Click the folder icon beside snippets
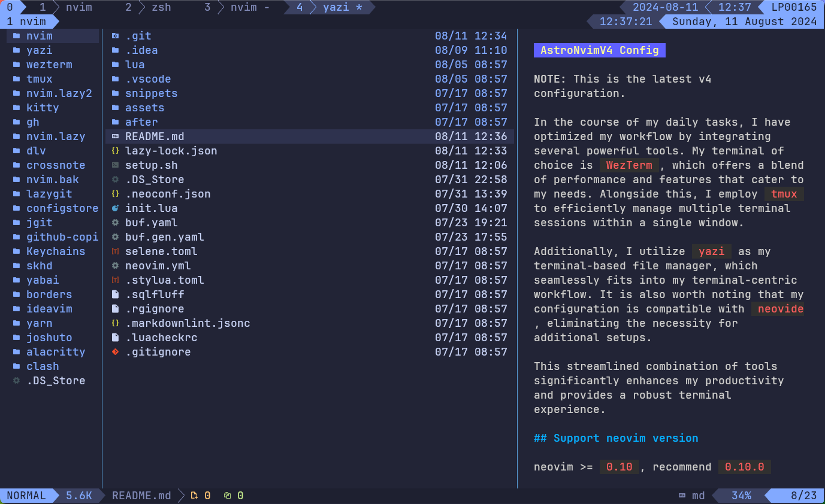Image resolution: width=825 pixels, height=504 pixels. [116, 93]
